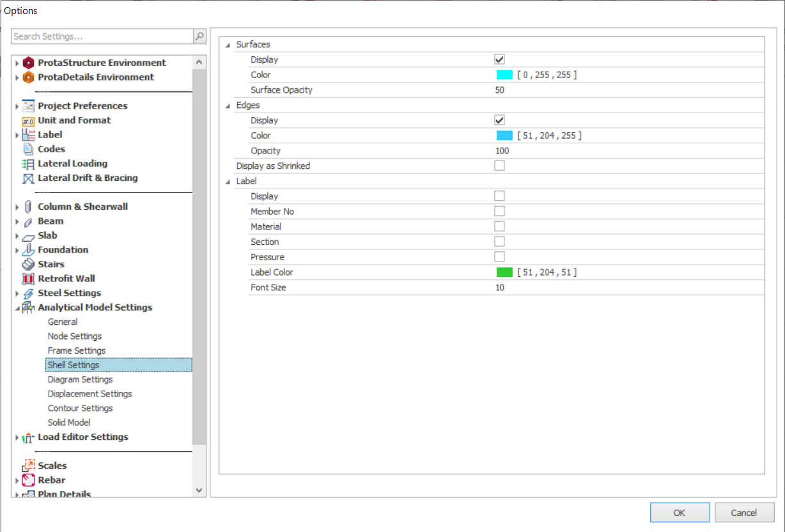The height and width of the screenshot is (532, 785).
Task: Enable the Display as Shrinked checkbox
Action: [x=499, y=166]
